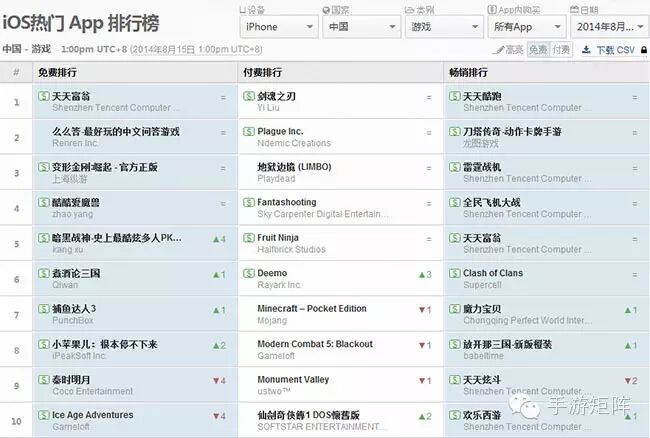Open Modern Combat 5: Blackout entry

pos(315,344)
